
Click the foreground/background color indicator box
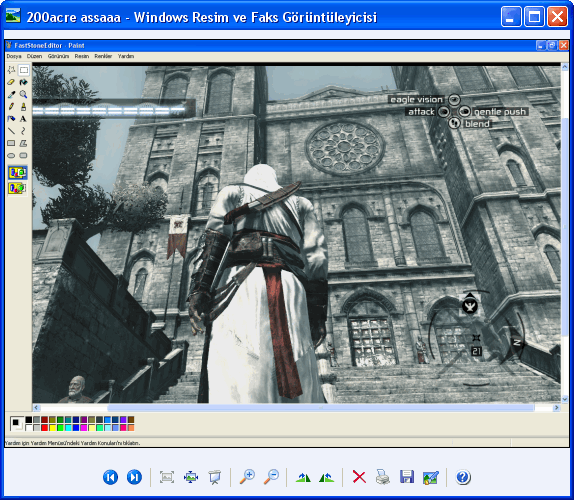17,423
